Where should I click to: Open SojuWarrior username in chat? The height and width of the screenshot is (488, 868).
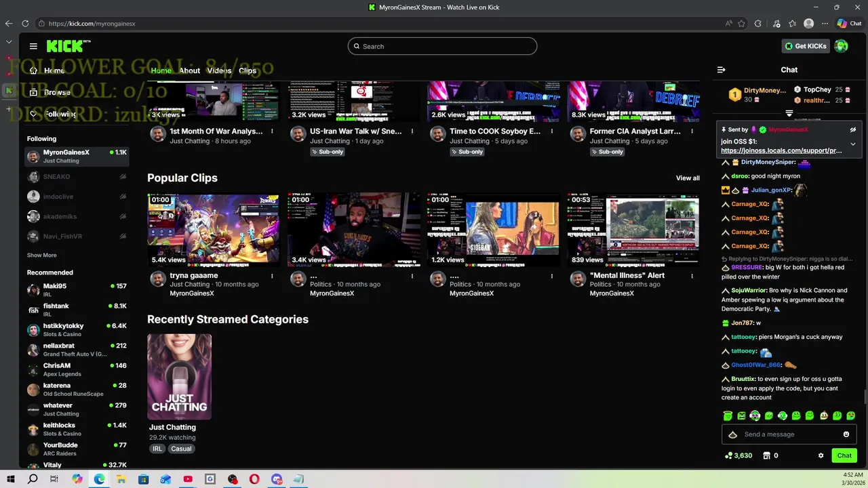tap(749, 290)
